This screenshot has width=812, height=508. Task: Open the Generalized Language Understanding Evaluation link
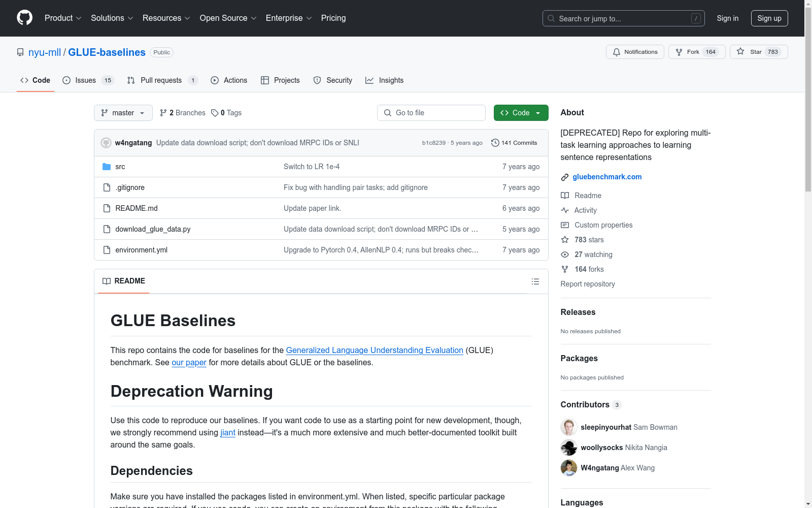375,350
